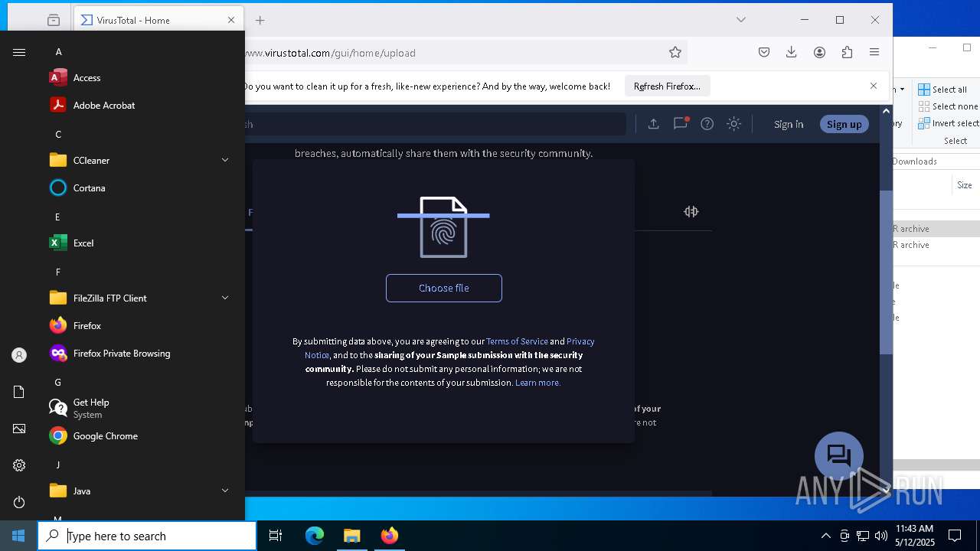Open Firefox list all tabs dropdown
This screenshot has width=980, height=551.
741,20
